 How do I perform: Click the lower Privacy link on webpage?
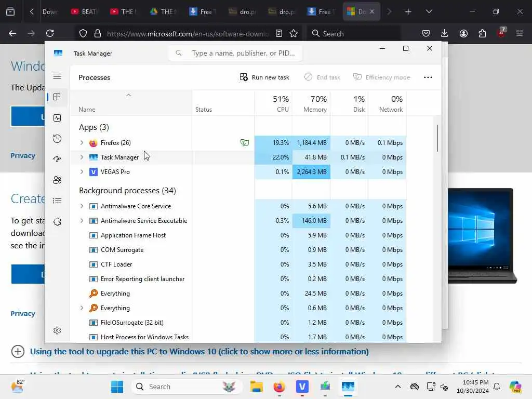(23, 313)
